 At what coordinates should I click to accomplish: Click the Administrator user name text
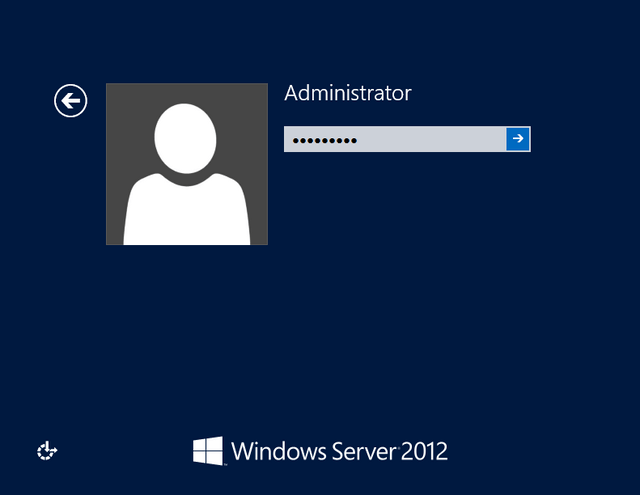click(348, 93)
